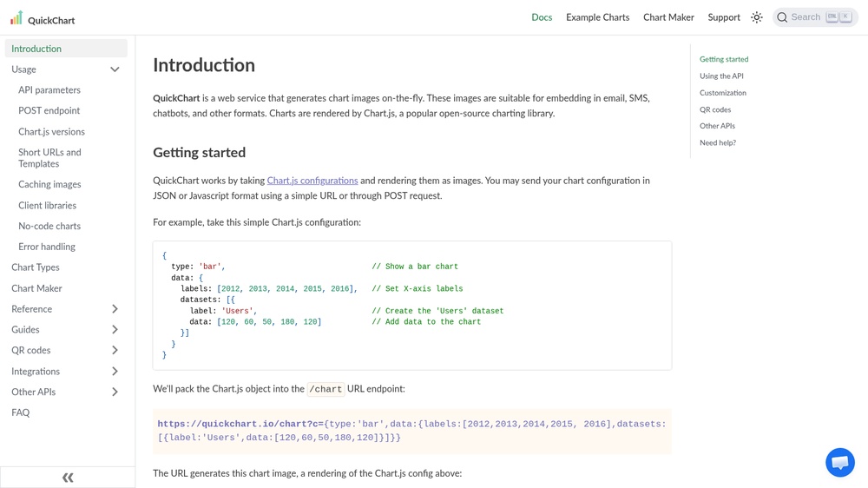Expand the Other APIs section chevron
Screen dimensions: 868x488
pos(115,392)
